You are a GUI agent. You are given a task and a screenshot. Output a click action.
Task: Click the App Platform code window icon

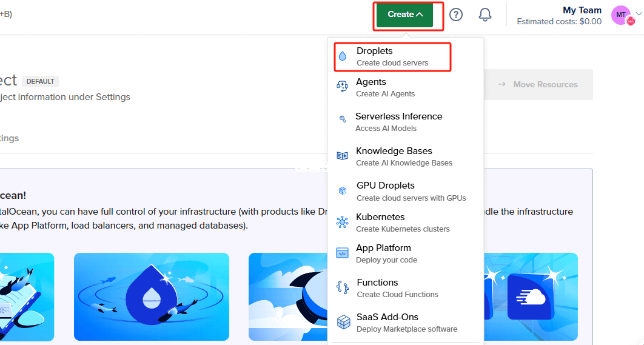[342, 253]
